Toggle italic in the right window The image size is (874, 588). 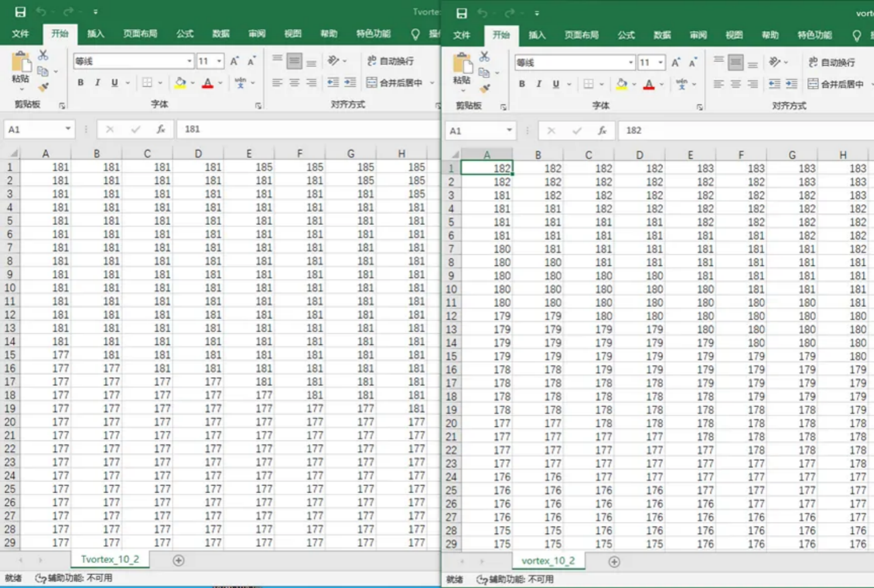(x=538, y=84)
